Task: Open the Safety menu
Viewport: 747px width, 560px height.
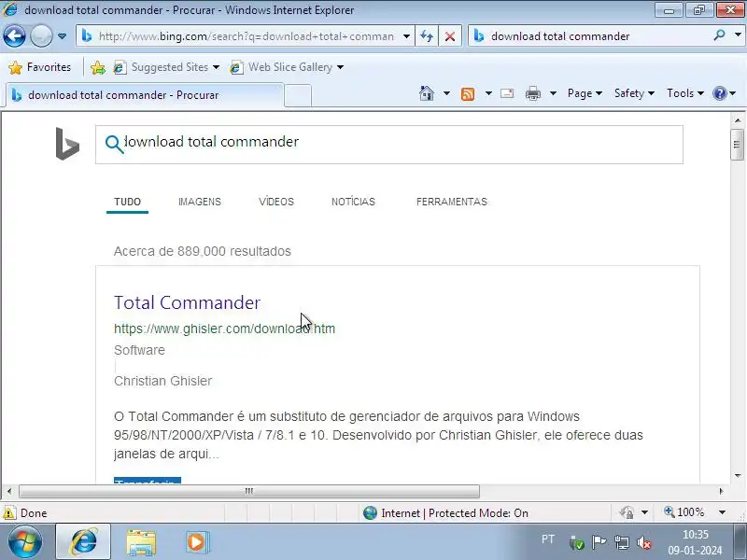Action: point(634,93)
